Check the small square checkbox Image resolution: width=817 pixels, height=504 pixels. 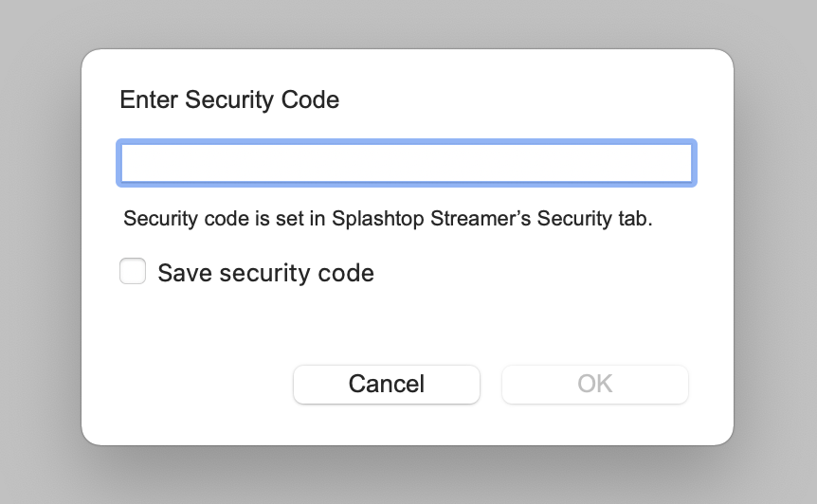tap(133, 273)
